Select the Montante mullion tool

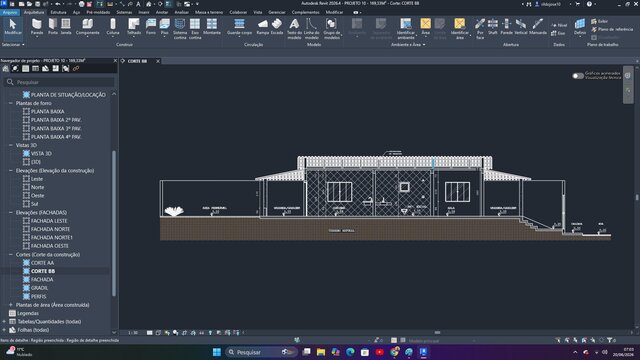coord(212,27)
